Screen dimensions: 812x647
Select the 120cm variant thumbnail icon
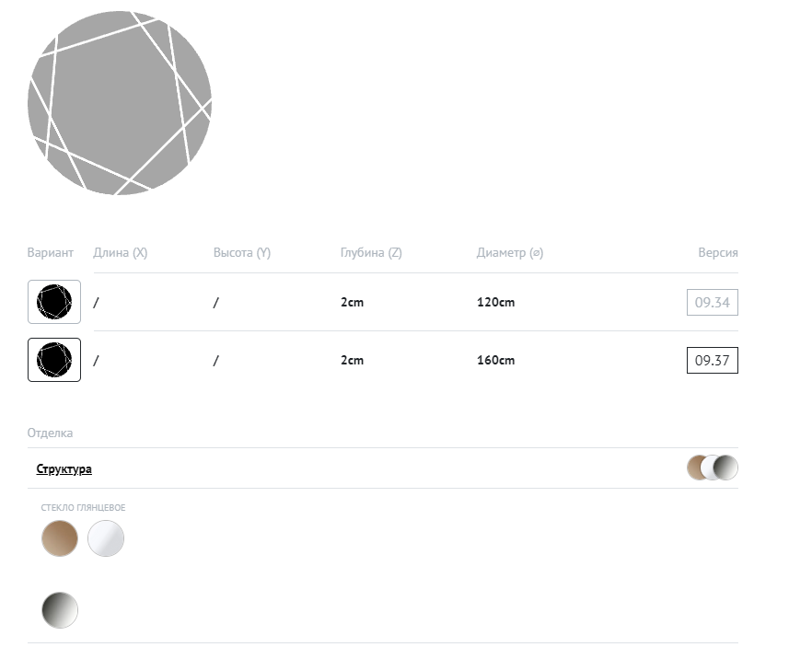tap(54, 302)
